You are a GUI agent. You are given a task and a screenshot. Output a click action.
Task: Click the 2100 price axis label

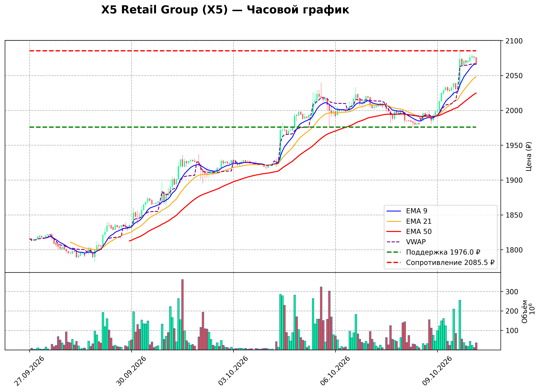[514, 41]
